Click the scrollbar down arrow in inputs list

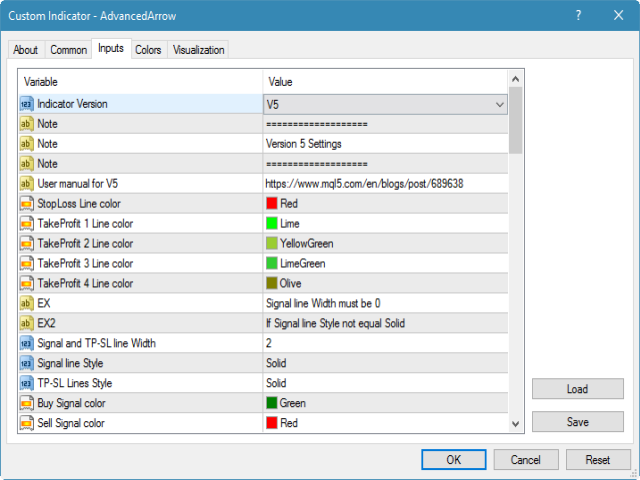pos(516,424)
